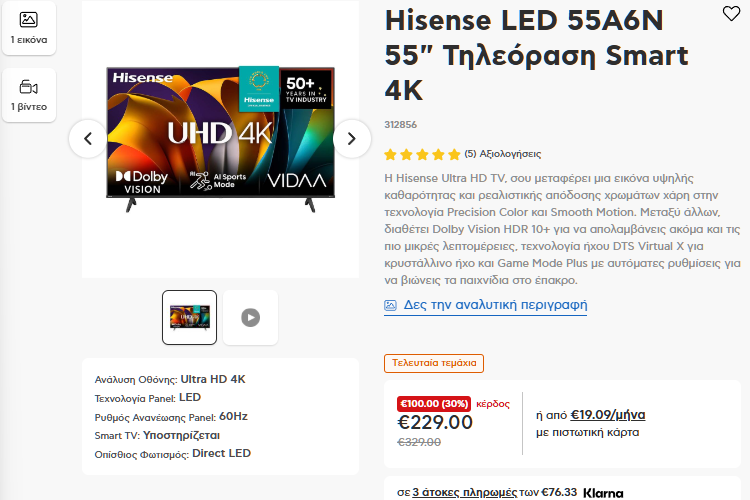The height and width of the screenshot is (500, 750).
Task: Open the €19.09/μήνα installment link
Action: [607, 414]
